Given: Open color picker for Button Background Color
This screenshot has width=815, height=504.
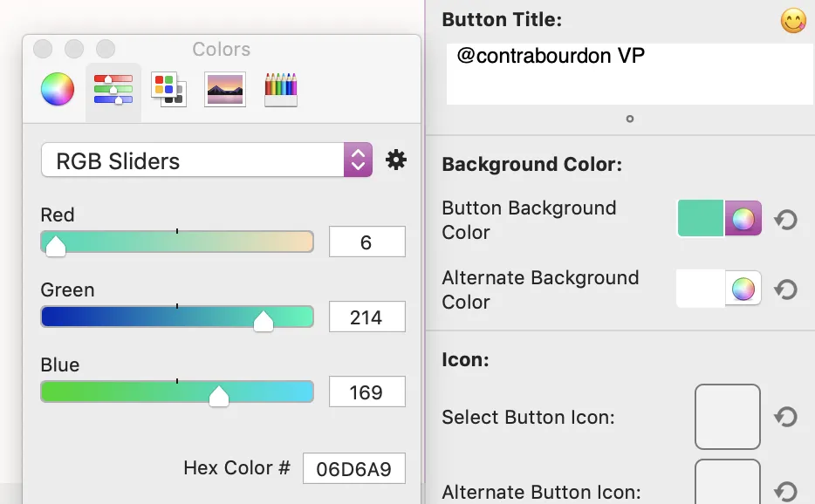Looking at the screenshot, I should pos(743,219).
